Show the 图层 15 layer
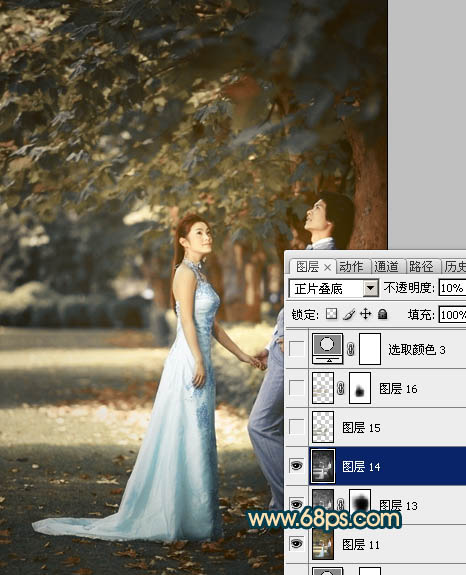Viewport: 466px width, 575px height. click(296, 427)
